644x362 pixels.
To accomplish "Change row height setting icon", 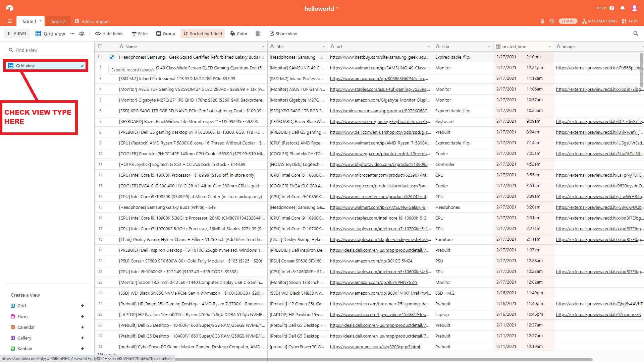I will (258, 34).
